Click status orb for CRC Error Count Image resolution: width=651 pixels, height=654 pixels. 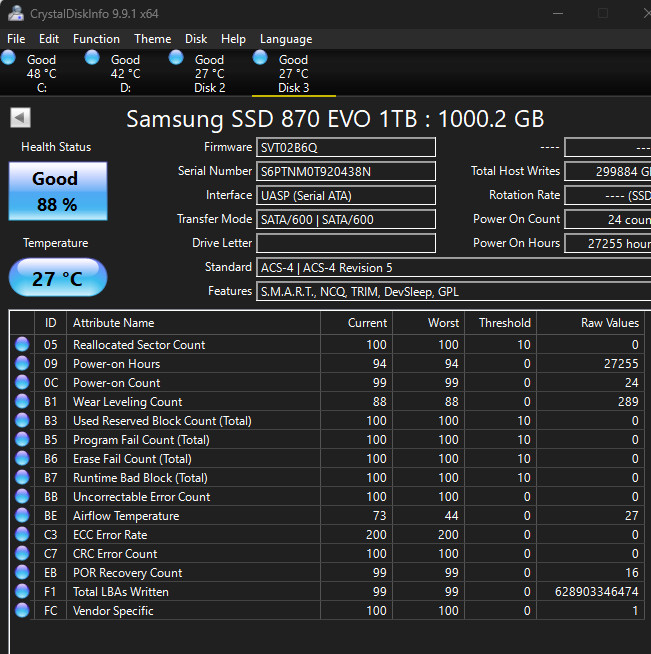click(x=22, y=553)
